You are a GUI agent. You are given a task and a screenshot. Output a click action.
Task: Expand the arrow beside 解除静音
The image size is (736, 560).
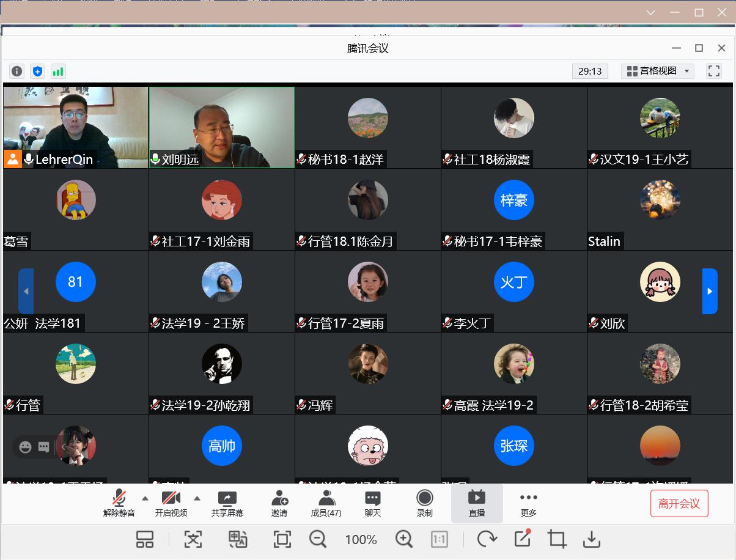point(145,498)
